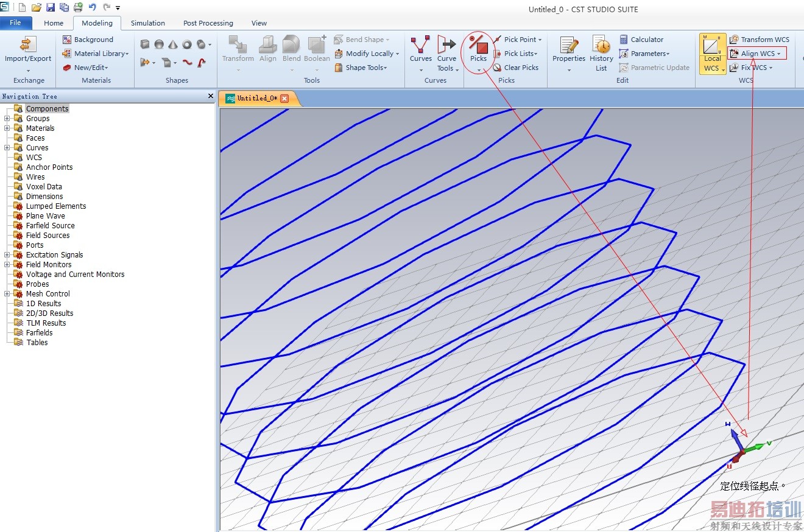Screen dimensions: 804x532
Task: Click the red bent wire icon in Shapes
Action: click(202, 62)
